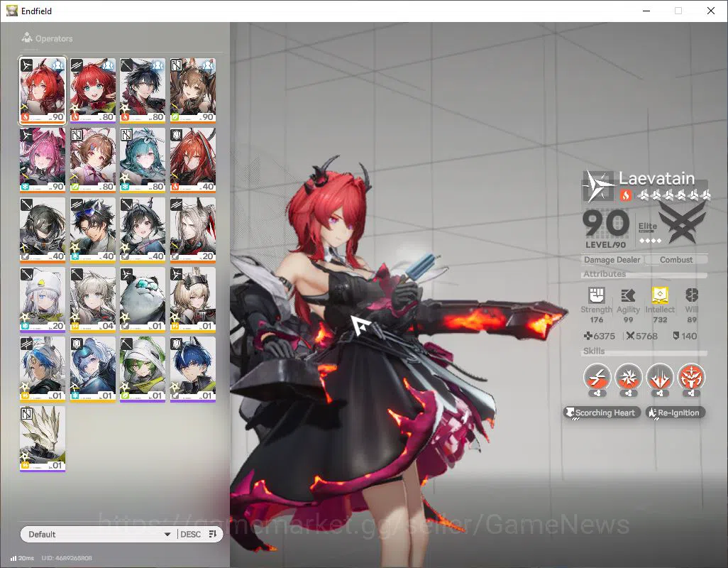Select the masked dark-haired level 40 operator
728x568 pixels.
pos(43,230)
